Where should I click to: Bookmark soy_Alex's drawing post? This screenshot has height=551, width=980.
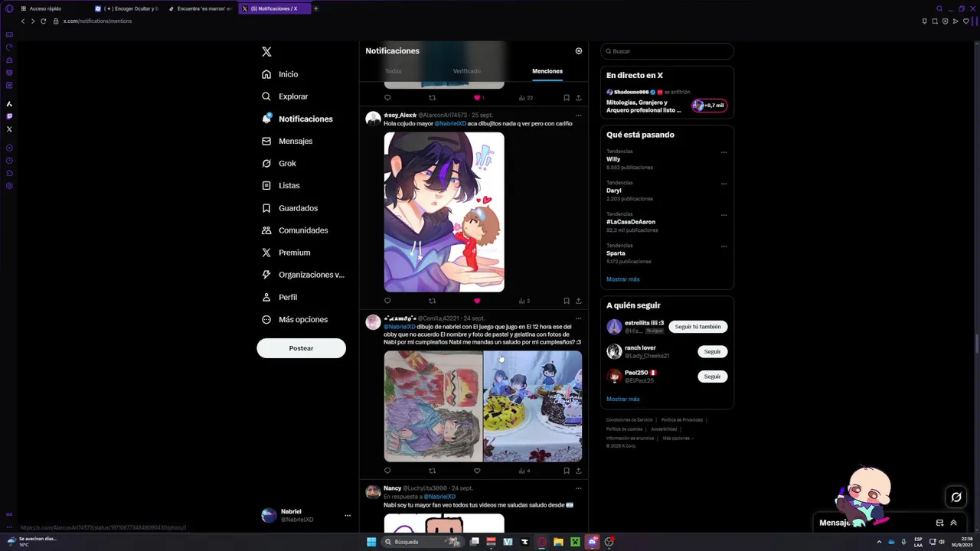pyautogui.click(x=567, y=301)
